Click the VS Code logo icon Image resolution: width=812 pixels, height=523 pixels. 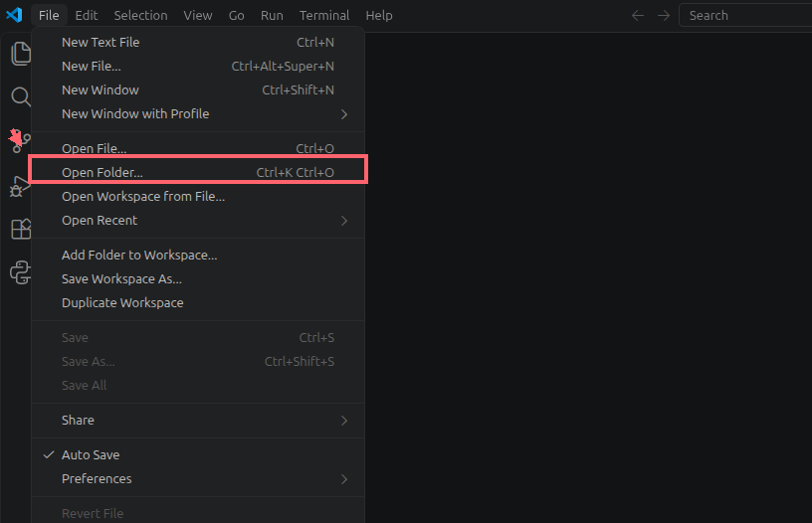14,15
